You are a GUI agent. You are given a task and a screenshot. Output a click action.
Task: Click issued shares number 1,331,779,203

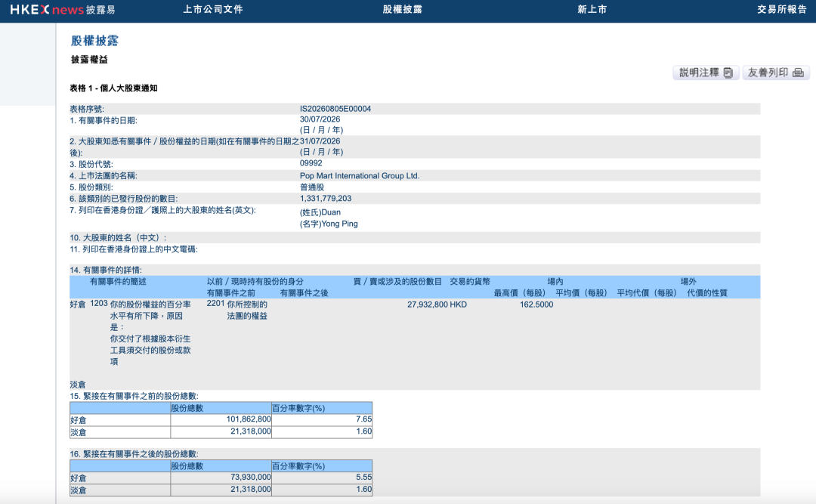[325, 199]
